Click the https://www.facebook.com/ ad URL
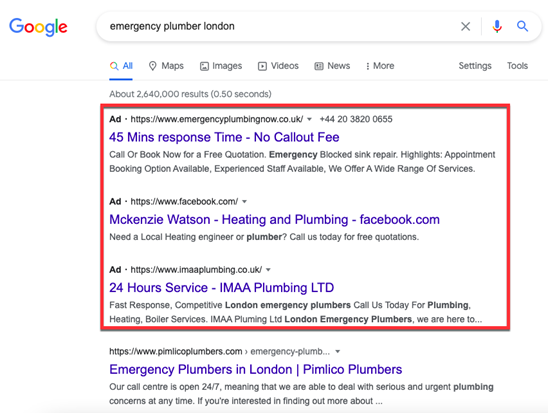Viewport: 548px width, 413px height. [x=184, y=202]
